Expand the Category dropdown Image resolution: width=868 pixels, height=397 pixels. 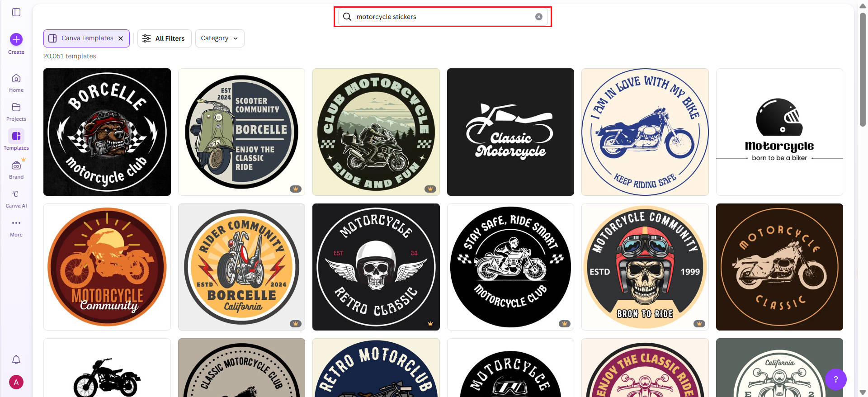coord(220,38)
